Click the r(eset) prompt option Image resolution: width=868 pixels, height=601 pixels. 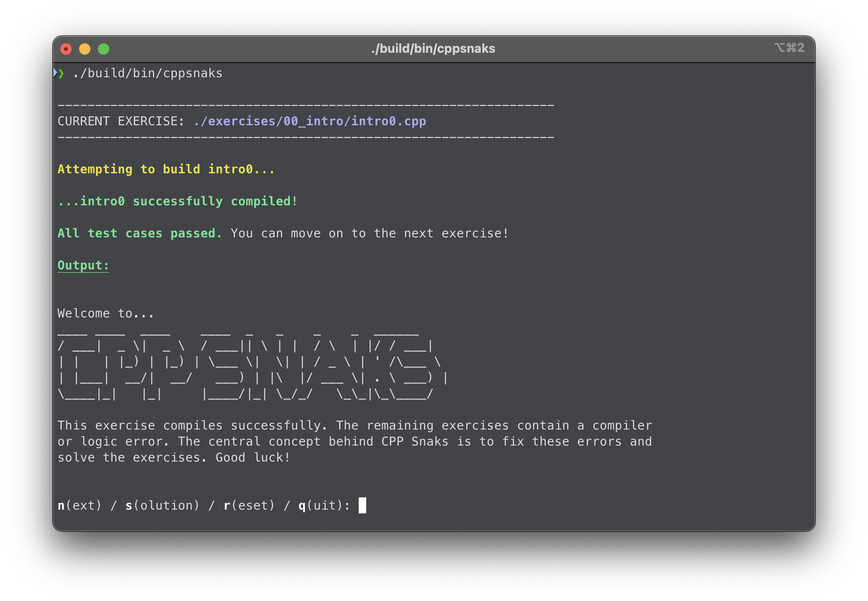[249, 506]
